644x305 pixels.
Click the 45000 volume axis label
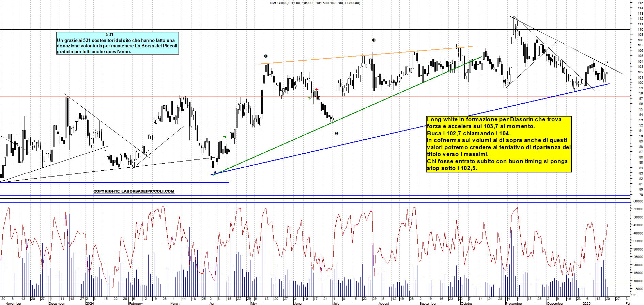click(x=638, y=225)
